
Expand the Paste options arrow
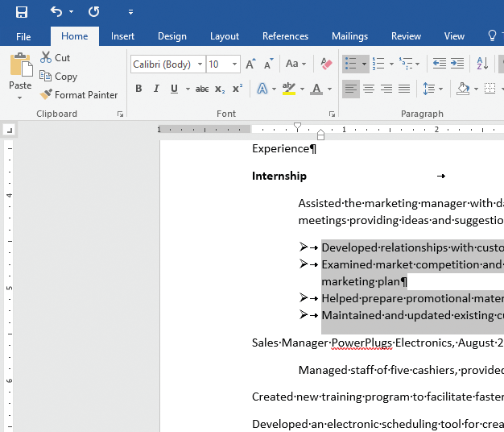[x=20, y=98]
